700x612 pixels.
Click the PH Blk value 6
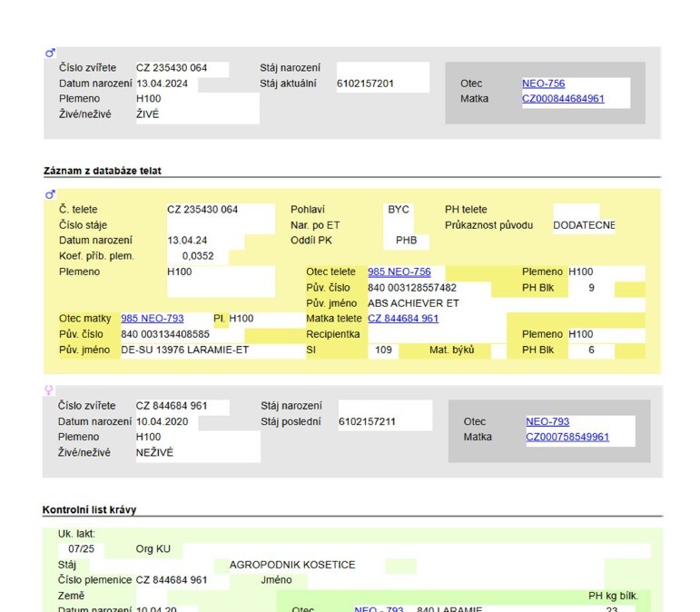click(x=591, y=350)
